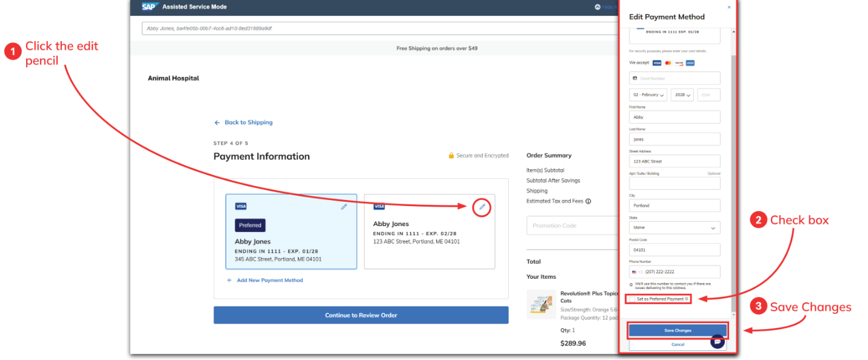Click the Revolution Plus product thumbnail
The height and width of the screenshot is (360, 868).
point(541,304)
